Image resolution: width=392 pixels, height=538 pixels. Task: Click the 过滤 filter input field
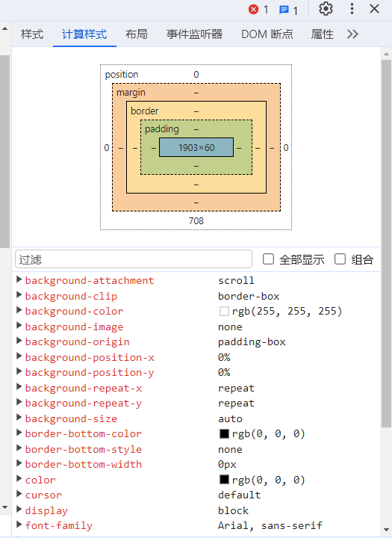pyautogui.click(x=134, y=259)
